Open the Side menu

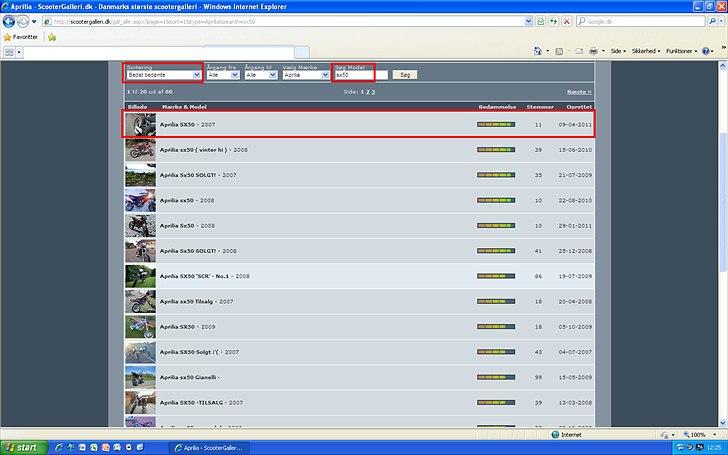[x=618, y=51]
